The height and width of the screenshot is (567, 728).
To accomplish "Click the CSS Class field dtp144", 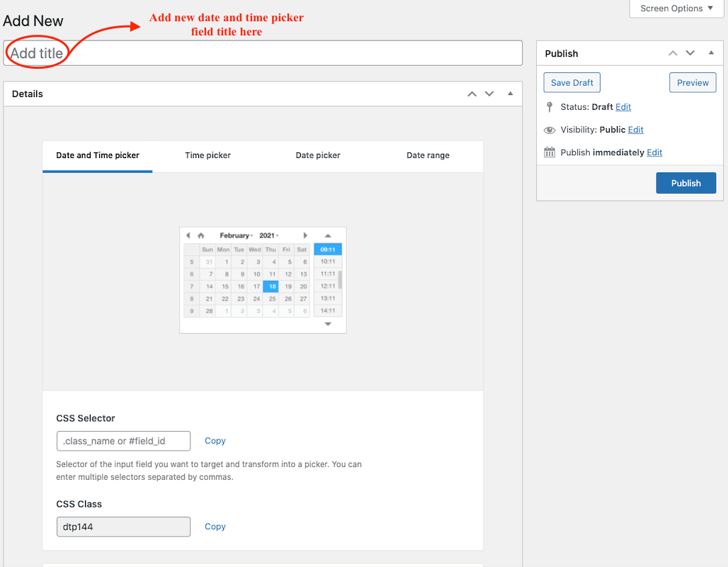I will 123,527.
